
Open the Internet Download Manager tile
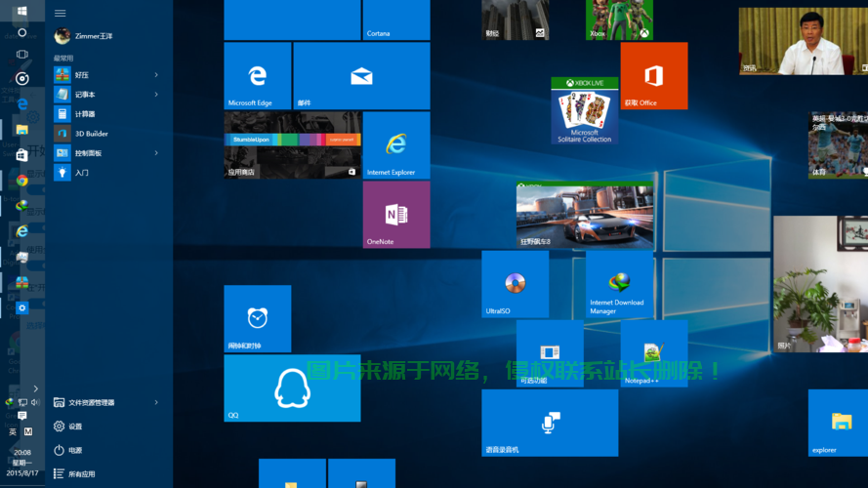619,284
